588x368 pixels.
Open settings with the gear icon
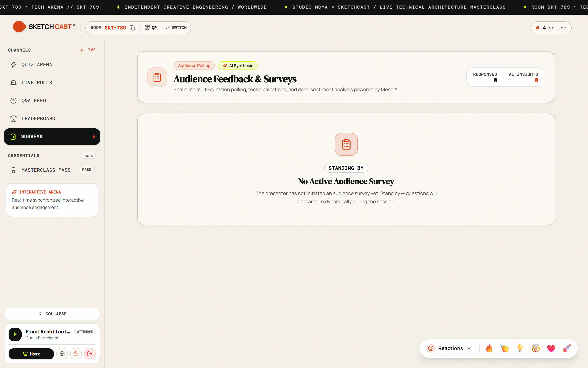coord(62,354)
